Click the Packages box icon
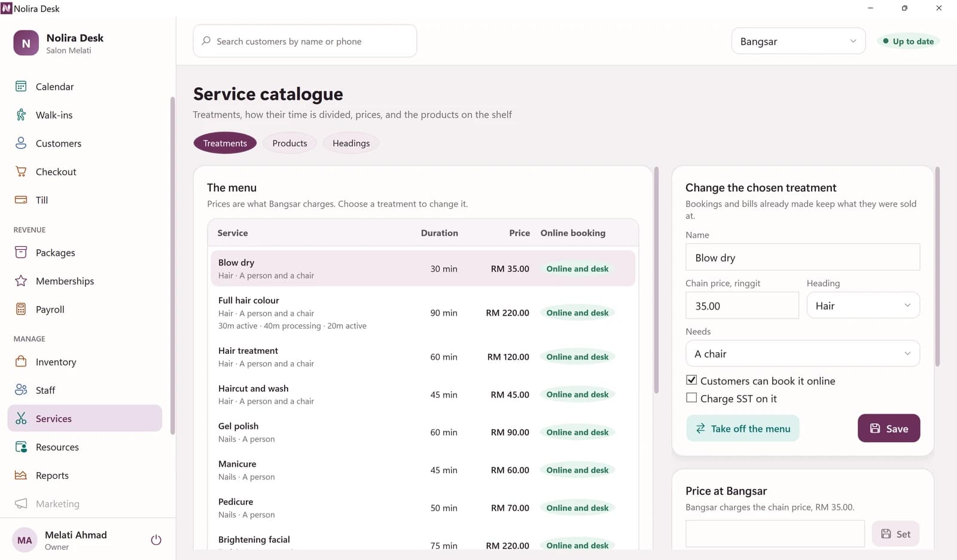 21,252
